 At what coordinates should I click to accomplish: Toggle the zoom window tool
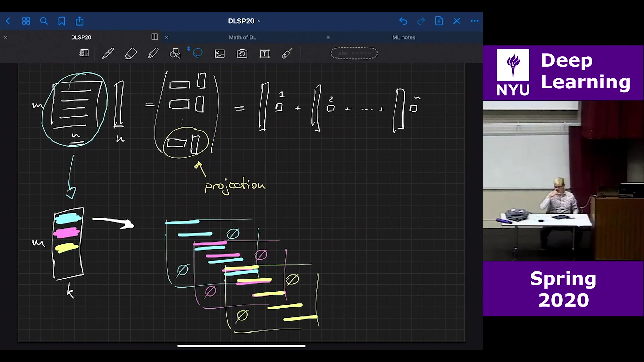[x=84, y=53]
